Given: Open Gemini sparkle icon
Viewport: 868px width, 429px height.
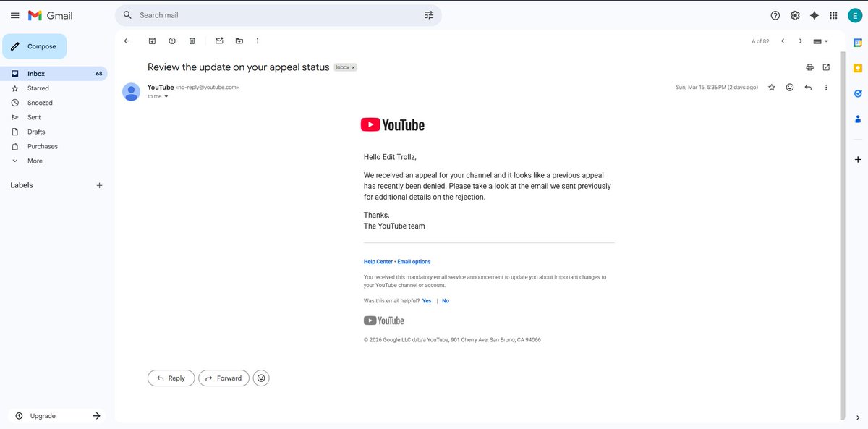Looking at the screenshot, I should (x=814, y=15).
